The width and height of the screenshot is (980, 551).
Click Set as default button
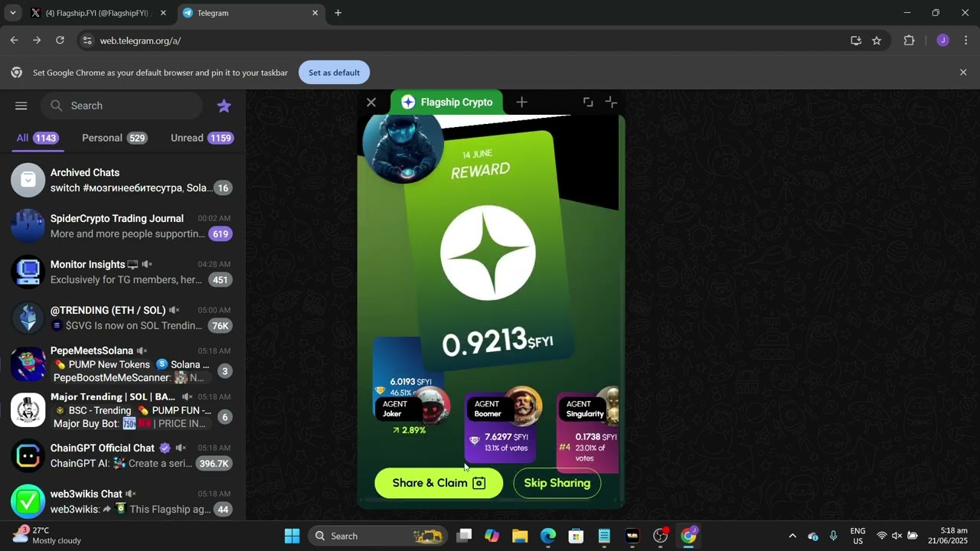(334, 73)
